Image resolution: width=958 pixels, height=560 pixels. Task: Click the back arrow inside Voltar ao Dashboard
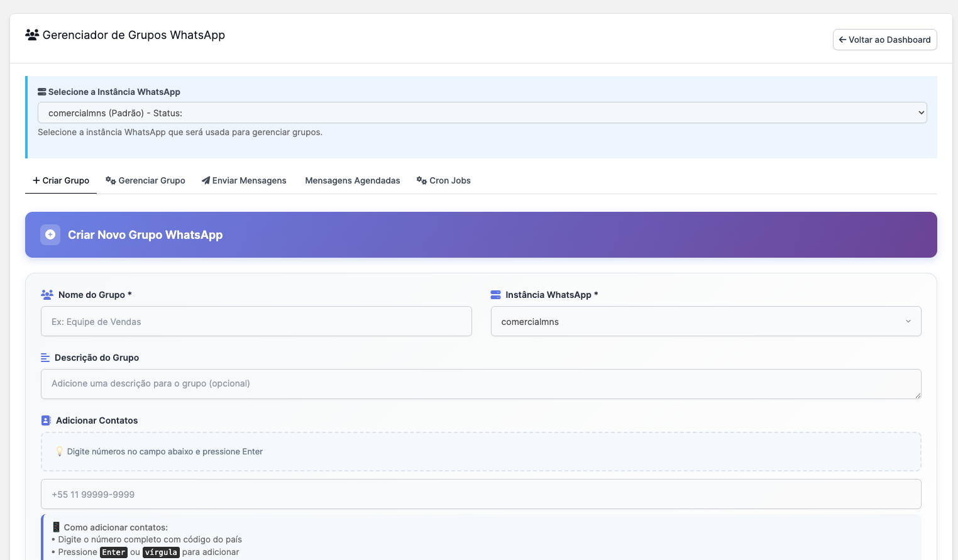[842, 39]
